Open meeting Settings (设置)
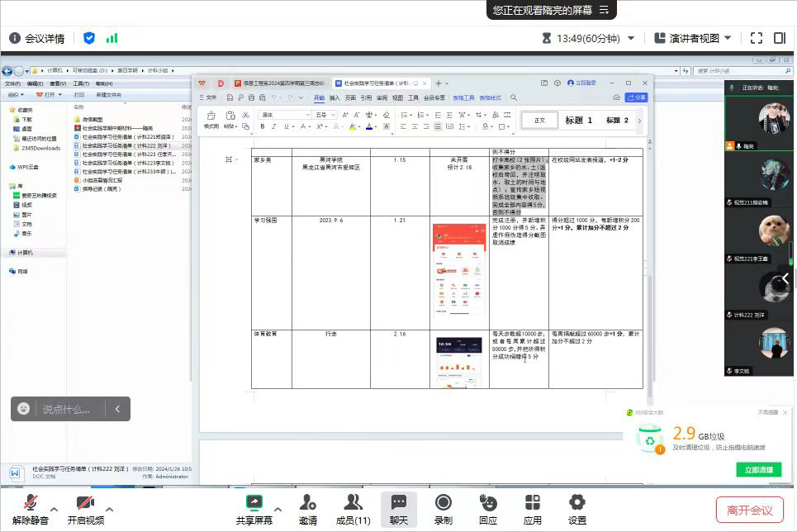 tap(576, 509)
